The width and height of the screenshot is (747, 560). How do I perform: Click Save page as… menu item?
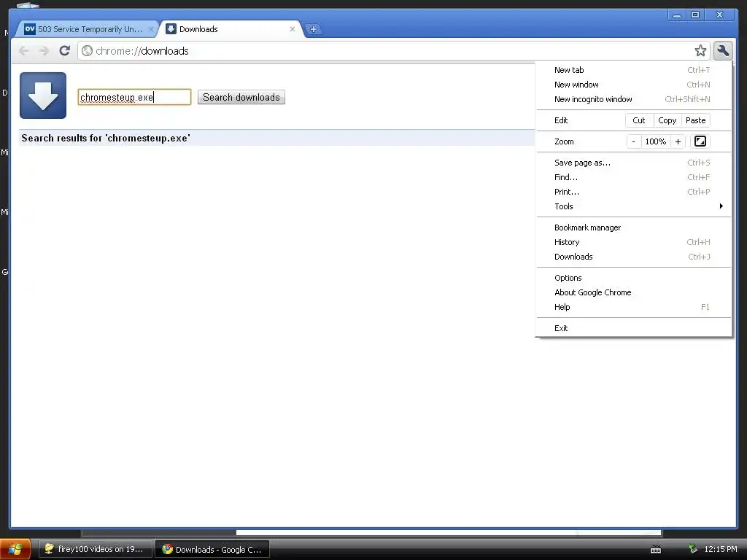633,163
